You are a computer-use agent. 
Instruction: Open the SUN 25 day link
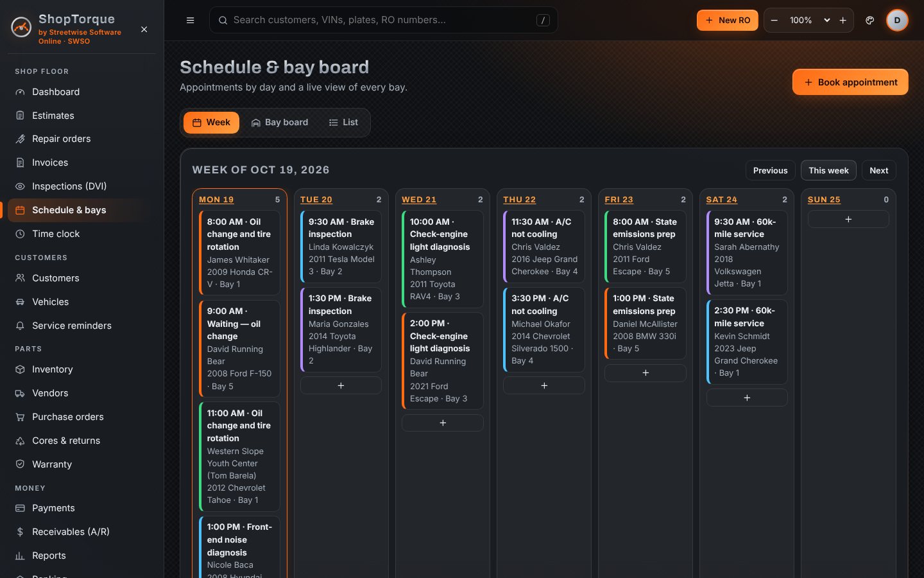point(824,200)
